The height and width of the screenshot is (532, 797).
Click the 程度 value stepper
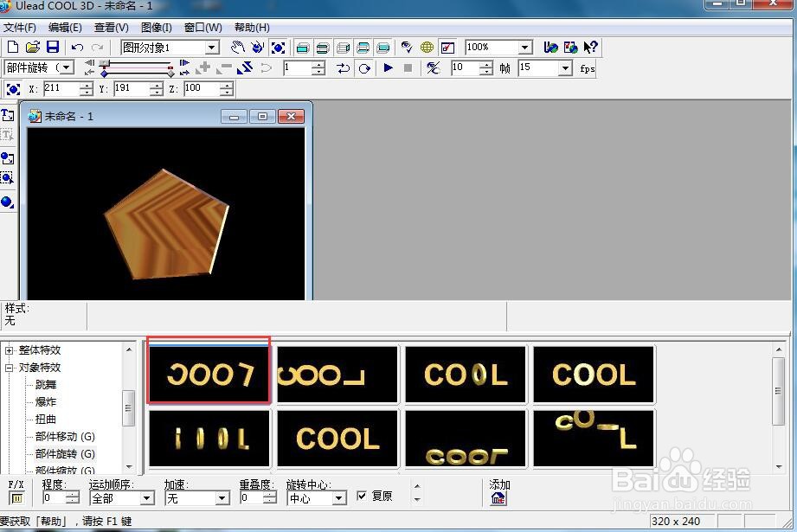click(x=73, y=498)
